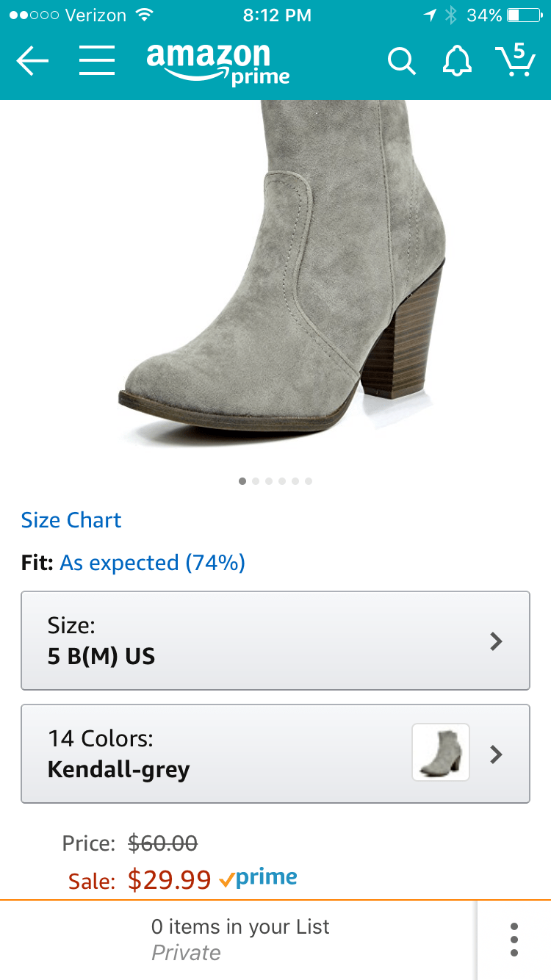View the 'As expected (74%)' fit details
Viewport: 551px width, 980px height.
[x=152, y=563]
